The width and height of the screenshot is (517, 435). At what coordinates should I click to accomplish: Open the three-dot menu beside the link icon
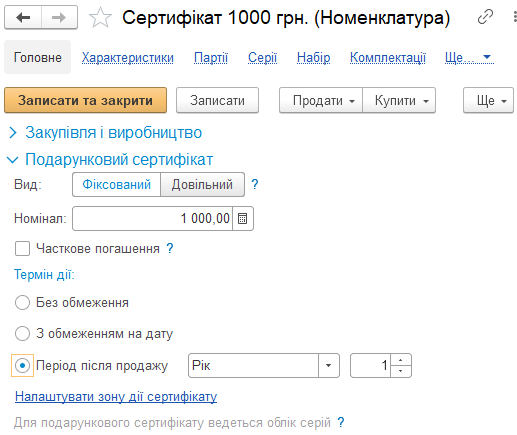(x=514, y=17)
